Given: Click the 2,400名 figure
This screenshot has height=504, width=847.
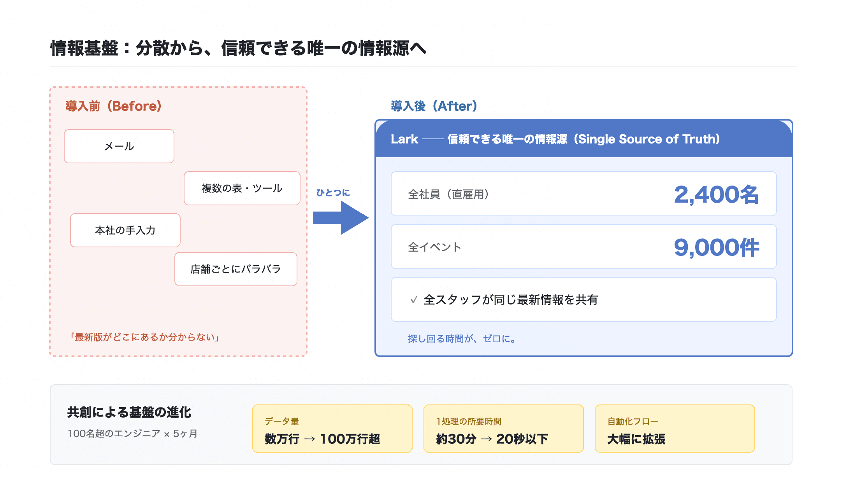Looking at the screenshot, I should (x=716, y=194).
